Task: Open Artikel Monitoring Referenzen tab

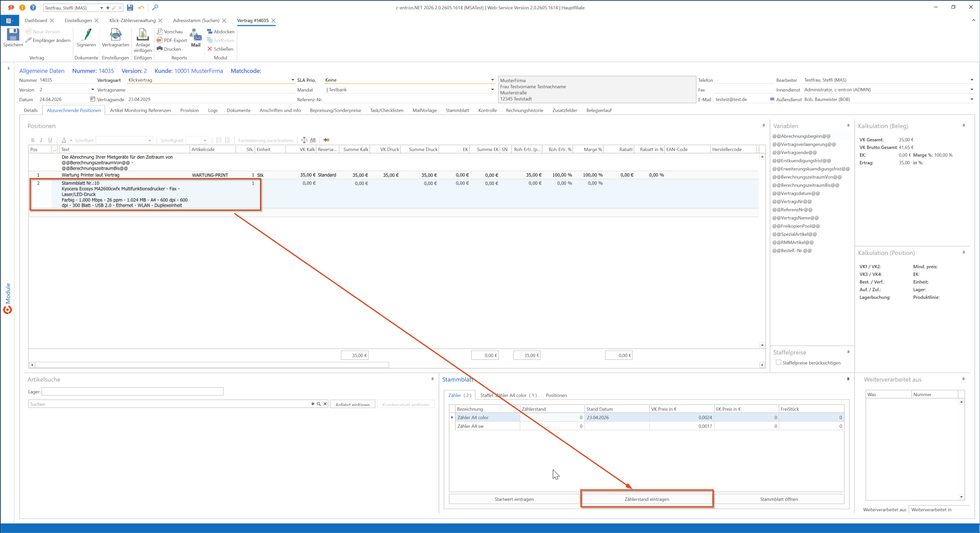Action: 140,110
